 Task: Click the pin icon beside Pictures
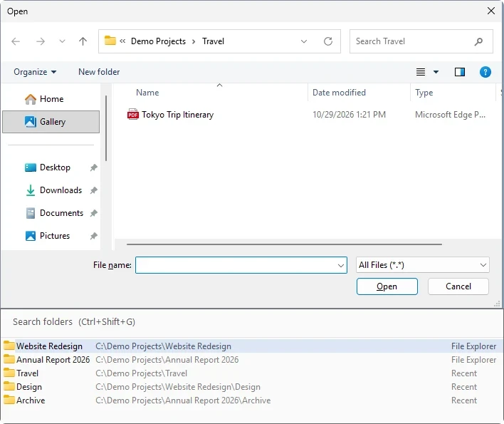coord(93,236)
